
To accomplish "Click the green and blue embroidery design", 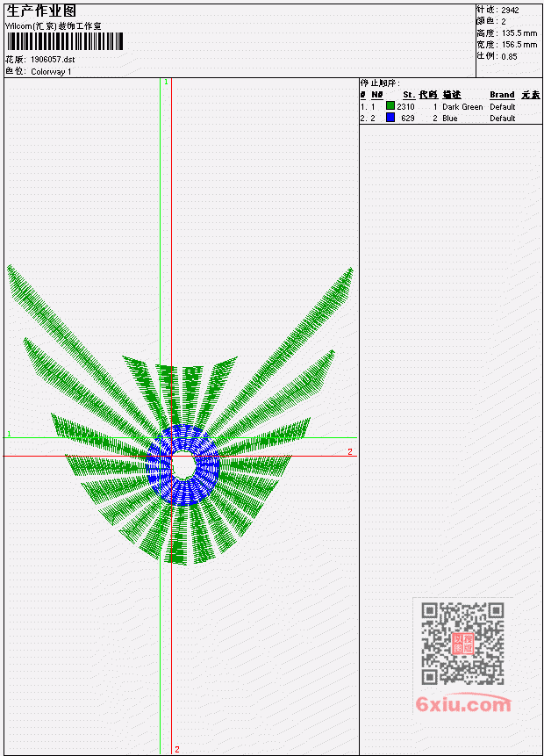I will [x=180, y=414].
